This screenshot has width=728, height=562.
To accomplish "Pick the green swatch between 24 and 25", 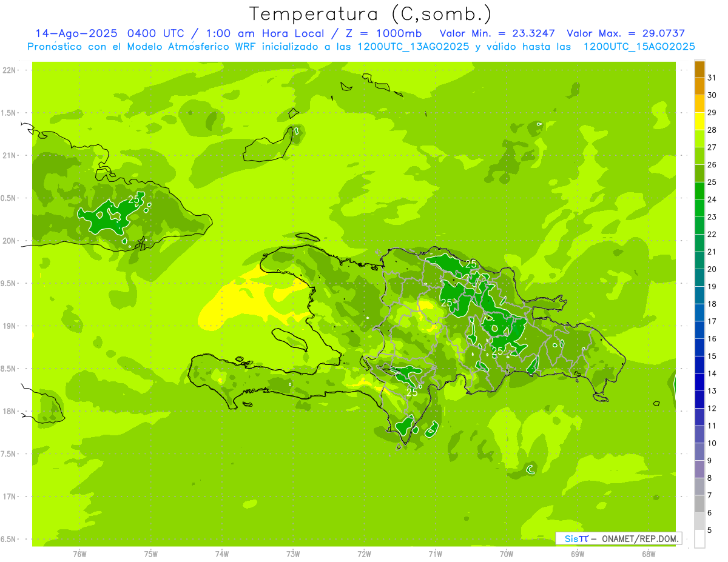I will [699, 191].
